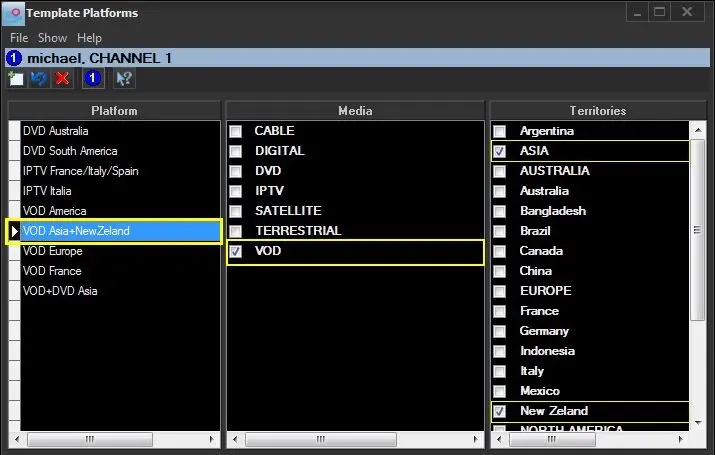
Task: Click the blue undo arrow icon
Action: pyautogui.click(x=38, y=79)
